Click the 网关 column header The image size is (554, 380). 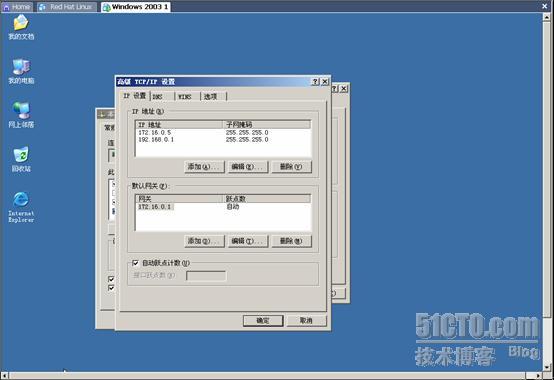179,199
